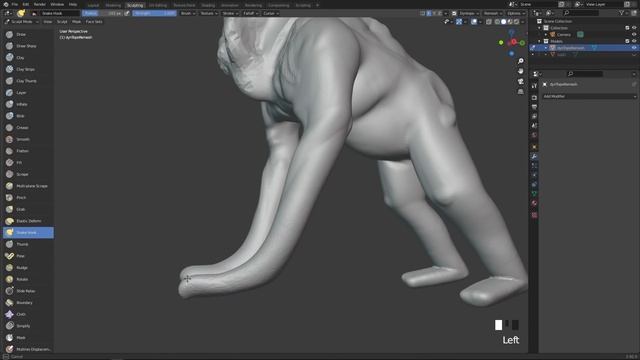Select the Elastic Deform brush
The width and height of the screenshot is (640, 360).
click(x=28, y=221)
